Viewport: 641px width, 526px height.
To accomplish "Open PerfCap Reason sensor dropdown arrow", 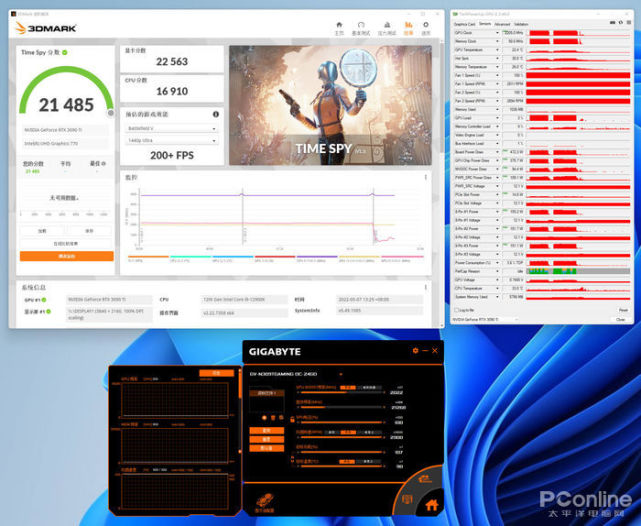I will 497,271.
